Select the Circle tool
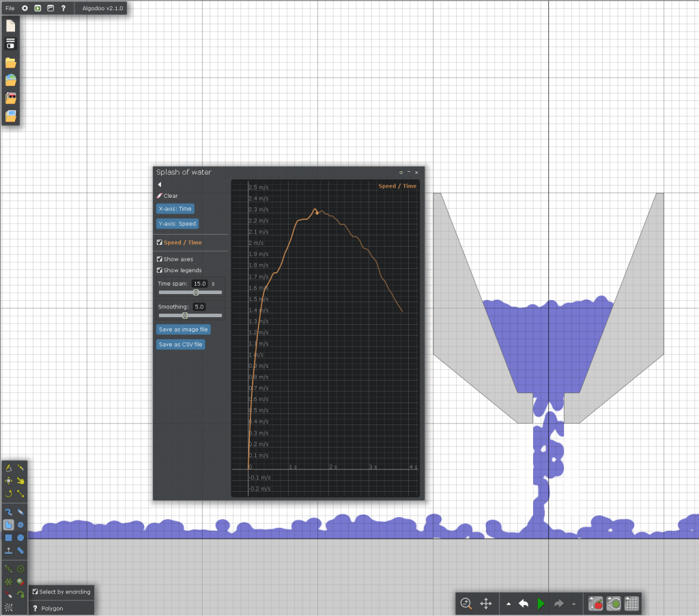 pos(21,538)
